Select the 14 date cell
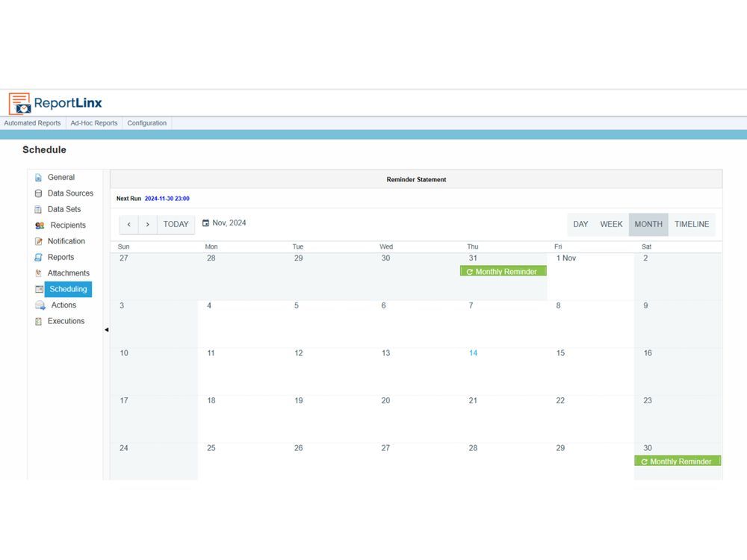Image resolution: width=747 pixels, height=560 pixels. [x=502, y=371]
